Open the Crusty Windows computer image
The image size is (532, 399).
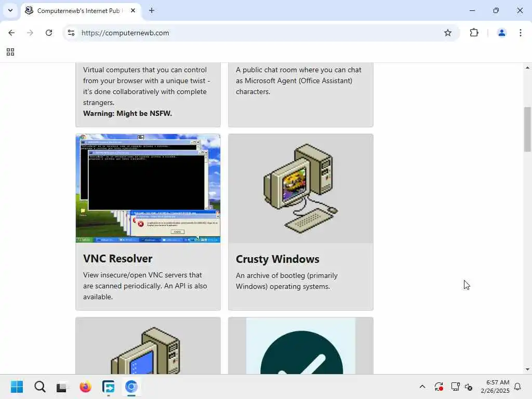(301, 189)
